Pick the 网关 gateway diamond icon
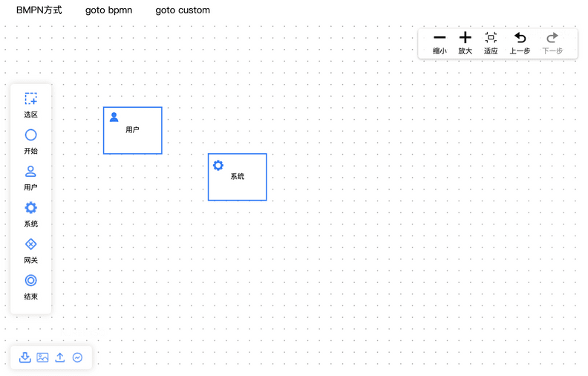 pyautogui.click(x=30, y=244)
